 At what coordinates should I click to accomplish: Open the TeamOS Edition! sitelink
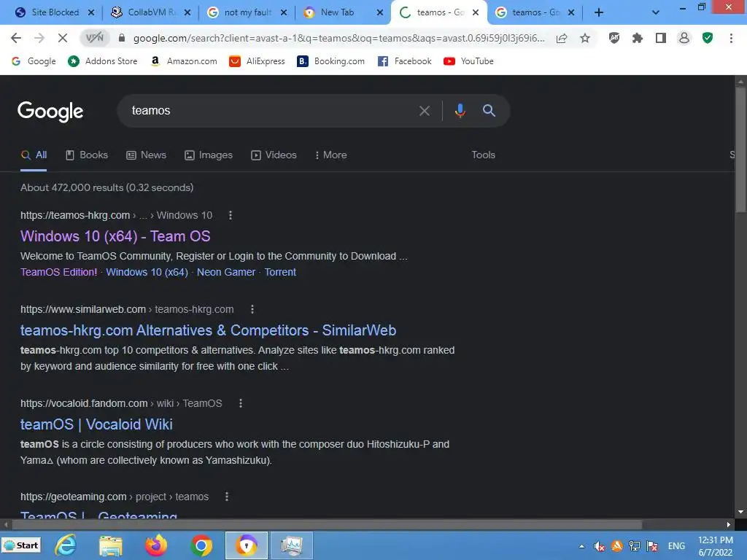point(58,273)
